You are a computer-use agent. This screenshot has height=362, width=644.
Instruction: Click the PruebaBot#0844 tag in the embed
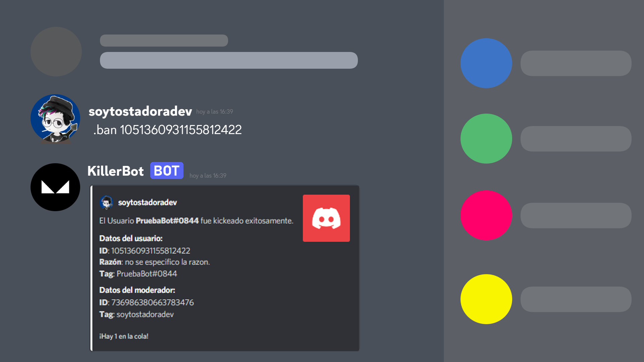146,274
